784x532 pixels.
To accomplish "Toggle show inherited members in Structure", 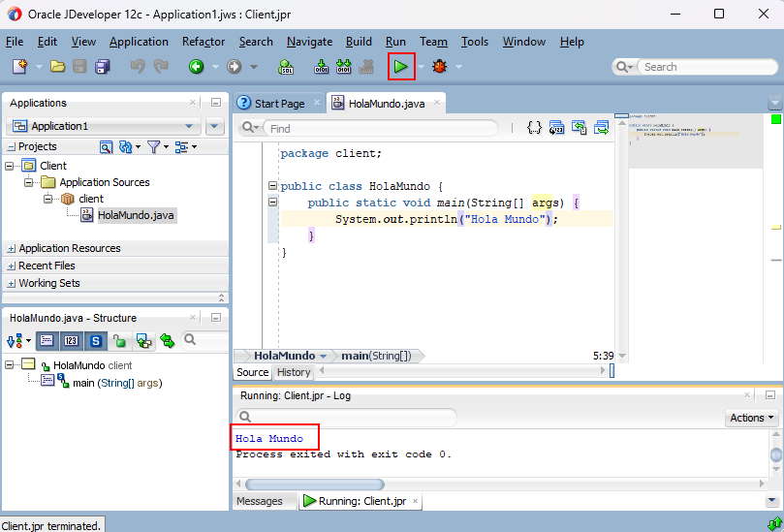I will pyautogui.click(x=144, y=341).
